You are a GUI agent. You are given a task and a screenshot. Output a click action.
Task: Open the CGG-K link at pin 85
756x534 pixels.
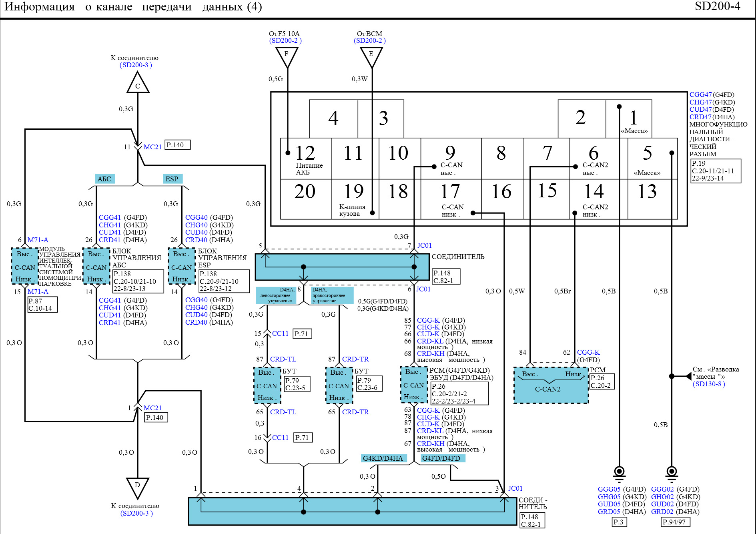click(x=428, y=320)
